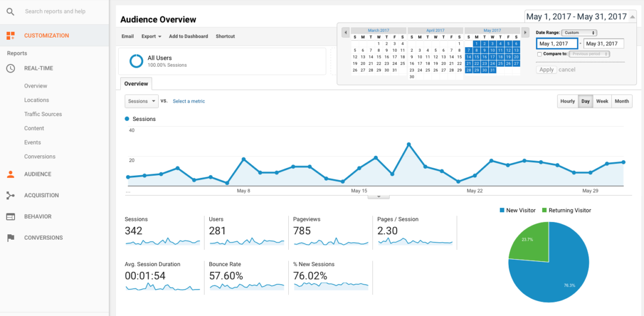The image size is (644, 316).
Task: Select the Customization grid icon
Action: click(10, 35)
